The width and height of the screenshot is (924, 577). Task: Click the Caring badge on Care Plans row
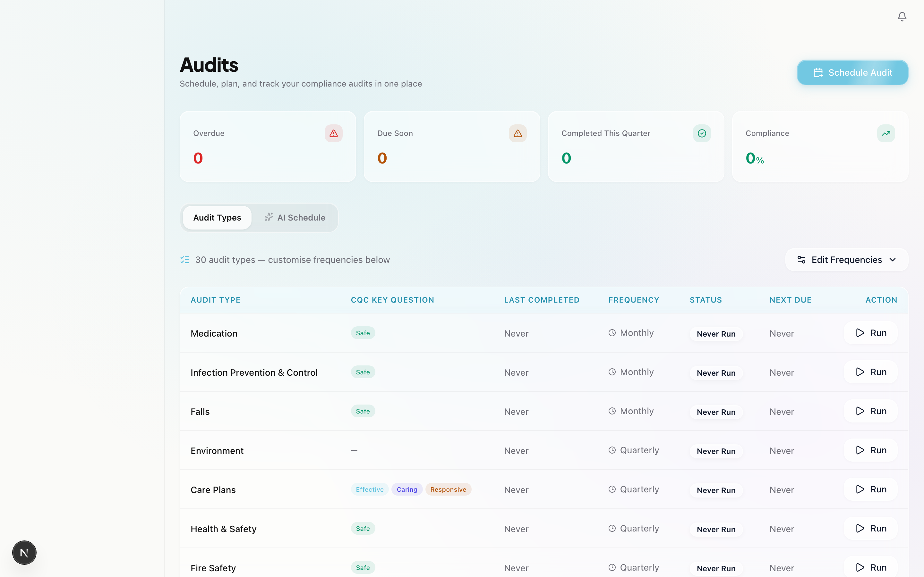406,489
